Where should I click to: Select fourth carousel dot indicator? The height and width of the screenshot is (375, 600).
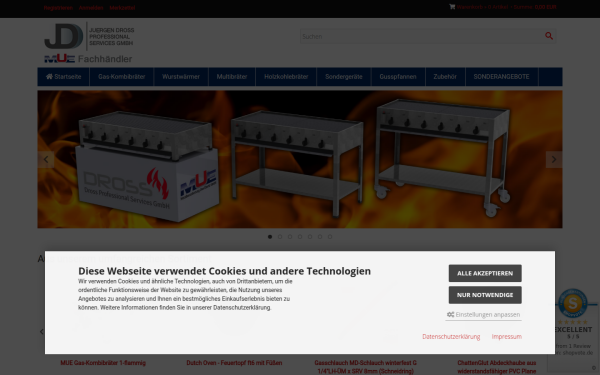300,237
